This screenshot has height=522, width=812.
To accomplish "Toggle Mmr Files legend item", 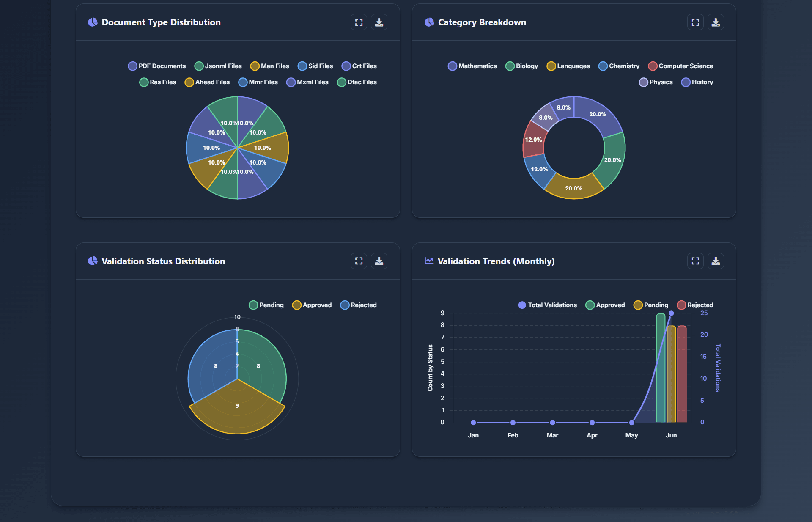I will pyautogui.click(x=258, y=82).
